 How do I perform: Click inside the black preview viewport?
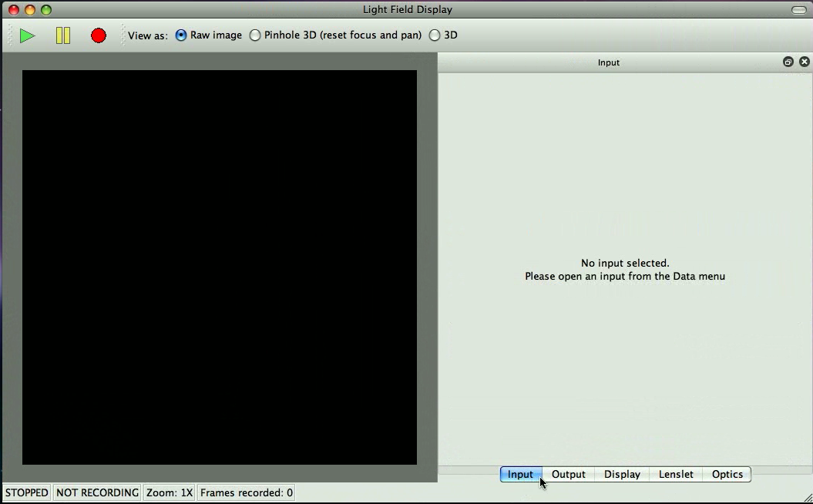220,266
